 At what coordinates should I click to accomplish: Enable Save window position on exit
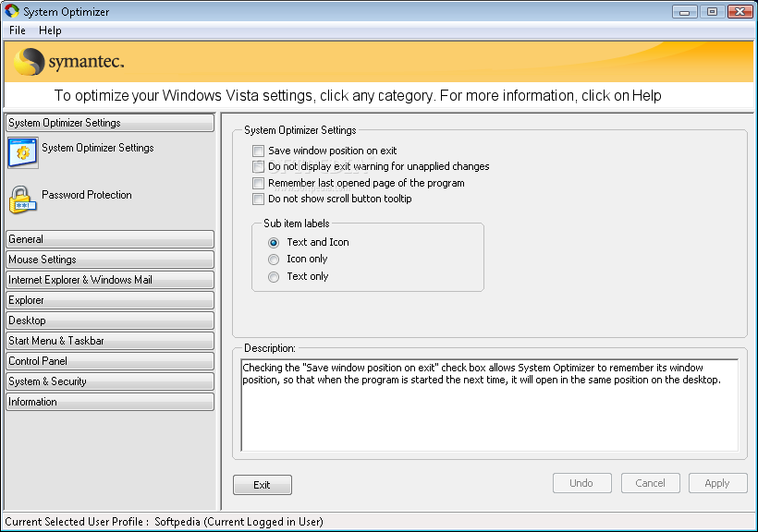[258, 151]
